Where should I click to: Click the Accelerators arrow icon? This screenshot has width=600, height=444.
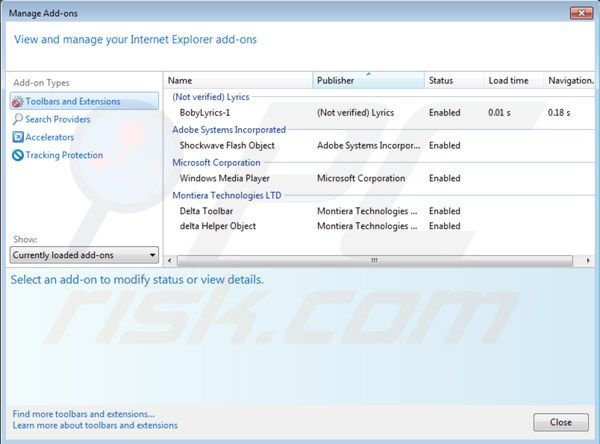[x=18, y=137]
